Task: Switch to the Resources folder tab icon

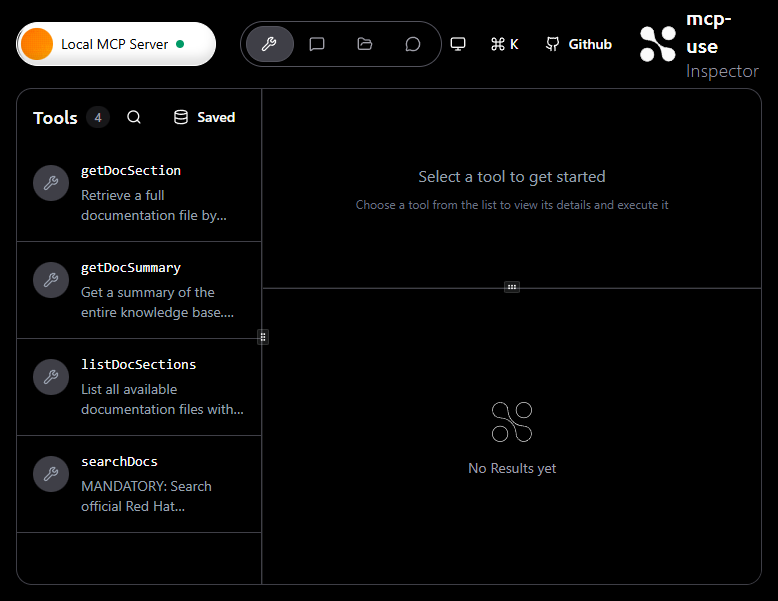Action: (x=365, y=44)
